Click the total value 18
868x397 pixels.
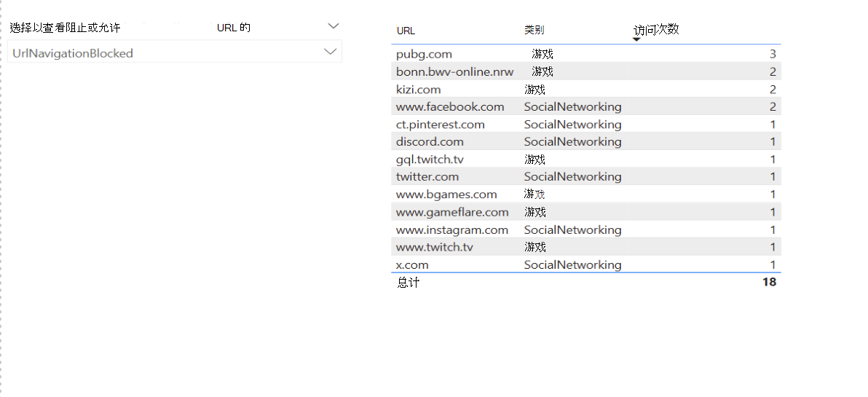point(769,282)
